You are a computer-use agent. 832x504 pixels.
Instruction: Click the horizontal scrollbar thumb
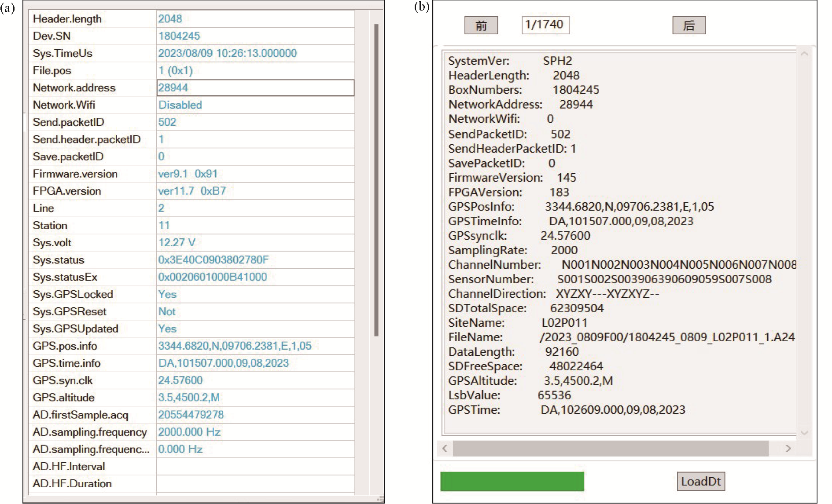point(610,449)
